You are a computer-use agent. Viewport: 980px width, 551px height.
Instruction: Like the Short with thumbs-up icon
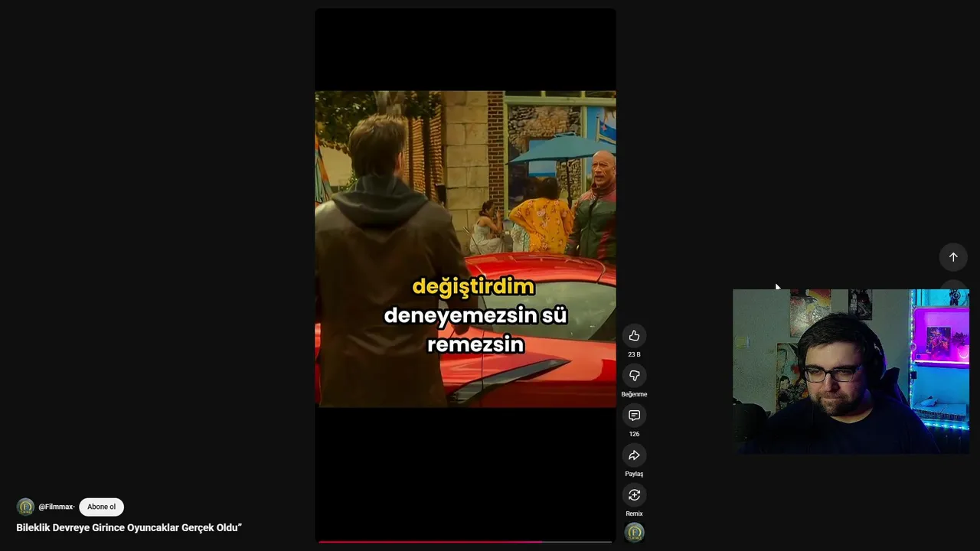click(x=634, y=336)
